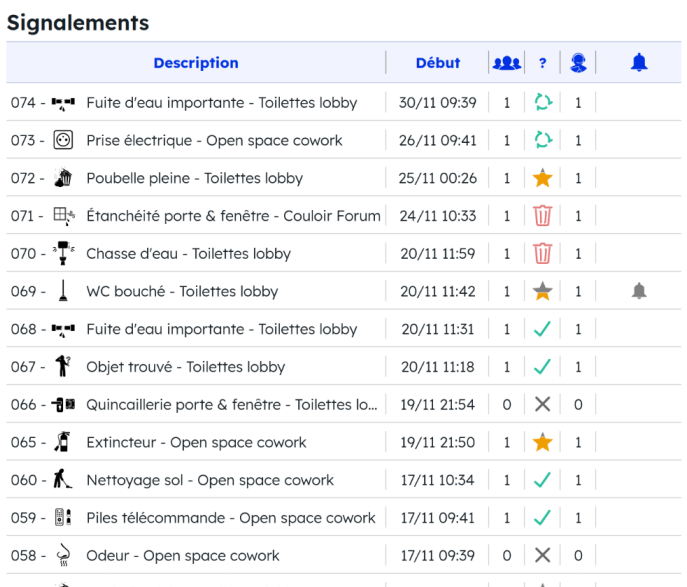
Task: Click the agent column header icon
Action: pos(577,63)
